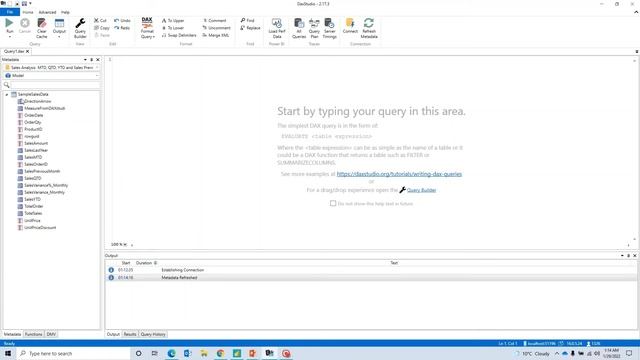This screenshot has width=640, height=360.
Task: Check Do not show this help text
Action: pos(333,203)
